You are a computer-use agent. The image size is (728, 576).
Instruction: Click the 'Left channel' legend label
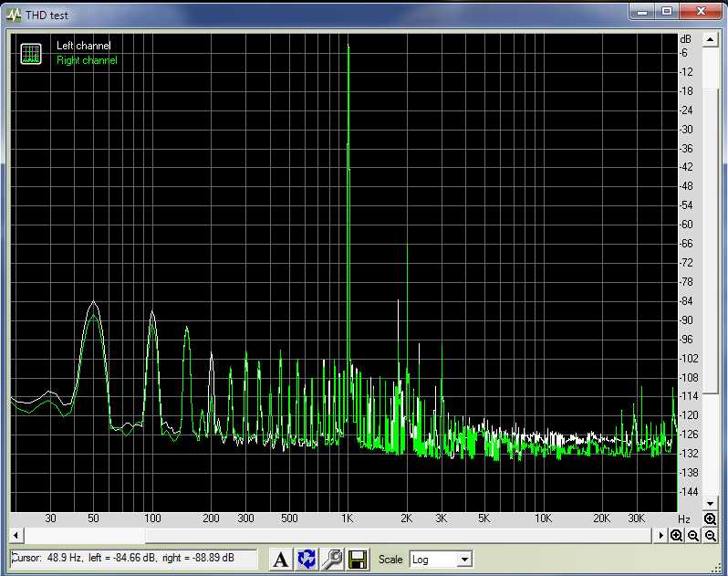point(84,46)
